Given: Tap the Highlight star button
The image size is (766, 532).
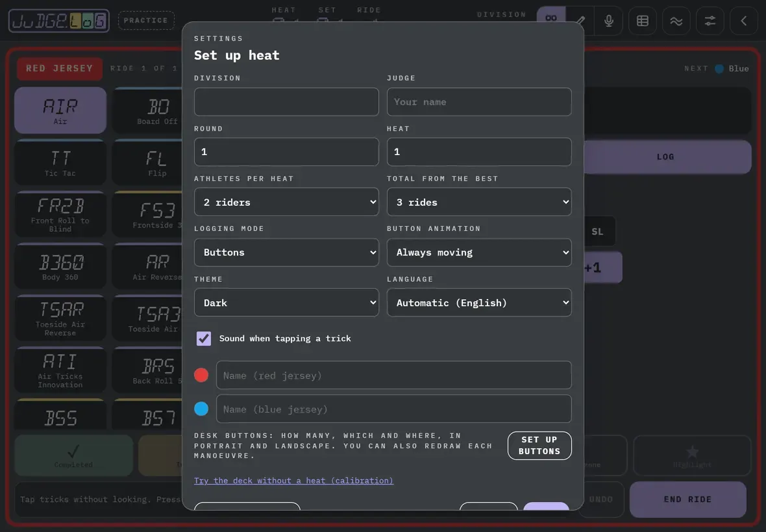Looking at the screenshot, I should [692, 455].
